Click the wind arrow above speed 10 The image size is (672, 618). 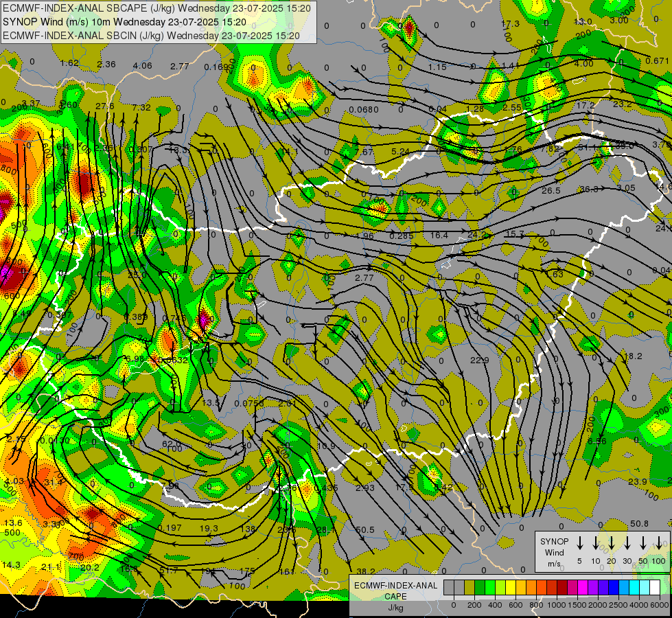(x=596, y=542)
